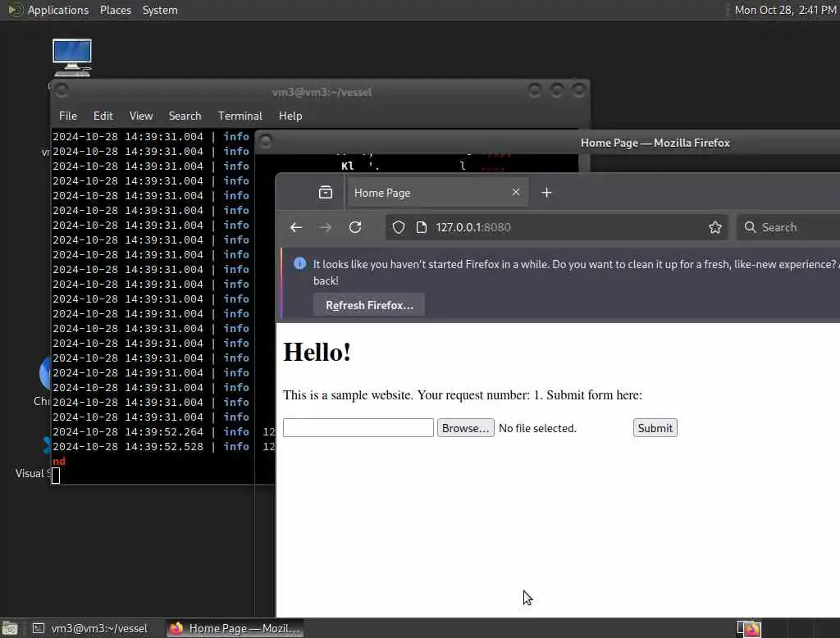Screen dimensions: 840x638
Task: Click log line timestamped 14:39:52.264
Action: pos(163,432)
